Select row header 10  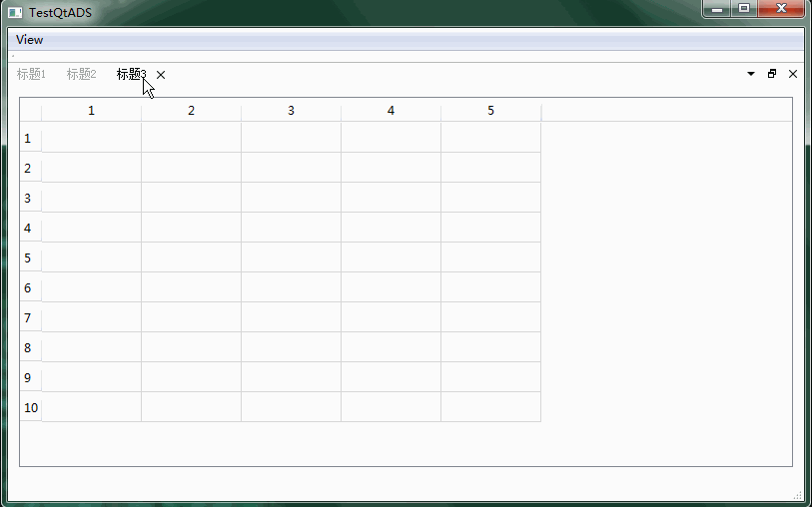click(31, 407)
